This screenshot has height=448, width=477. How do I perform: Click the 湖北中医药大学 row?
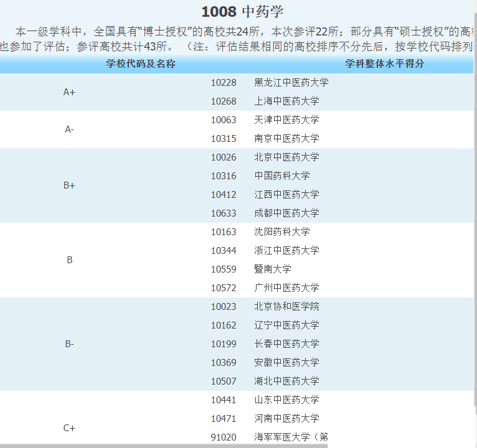286,381
